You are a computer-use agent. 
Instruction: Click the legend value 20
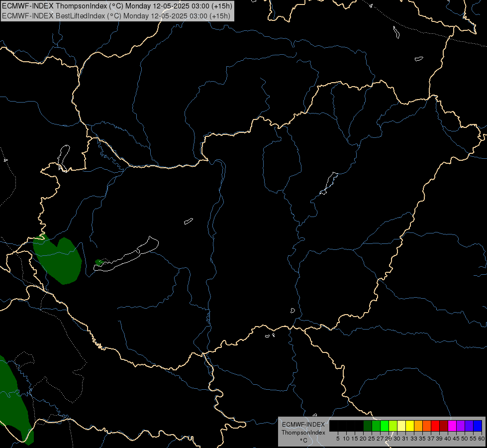pyautogui.click(x=363, y=439)
